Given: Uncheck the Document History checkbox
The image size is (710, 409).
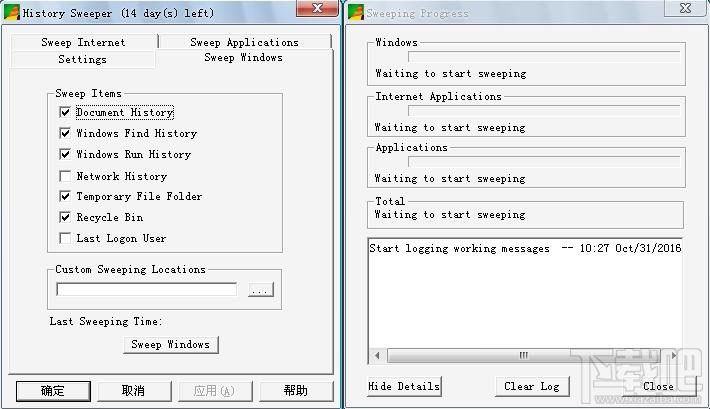Looking at the screenshot, I should click(x=65, y=112).
